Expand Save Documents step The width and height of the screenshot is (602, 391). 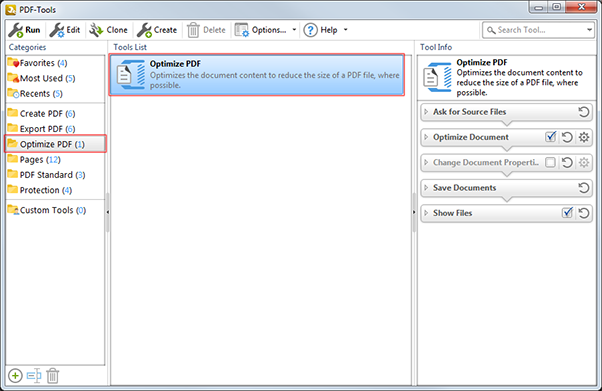(x=426, y=188)
